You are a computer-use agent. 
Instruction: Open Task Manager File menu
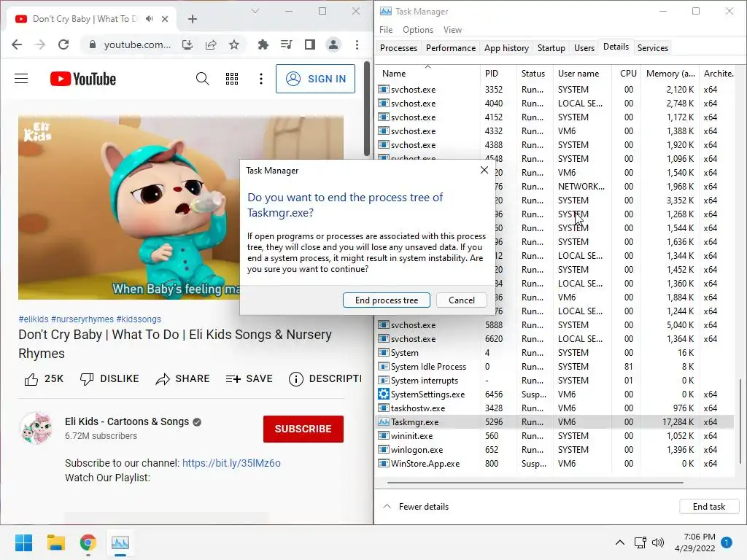[386, 30]
